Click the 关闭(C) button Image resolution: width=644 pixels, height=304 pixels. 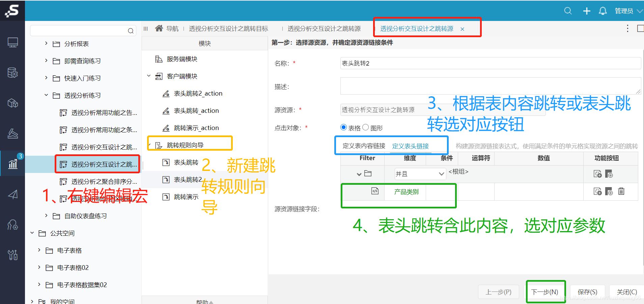pyautogui.click(x=627, y=292)
